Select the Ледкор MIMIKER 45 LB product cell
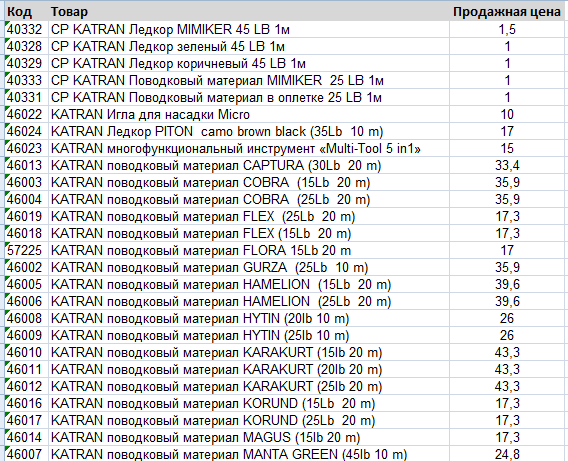 click(249, 29)
